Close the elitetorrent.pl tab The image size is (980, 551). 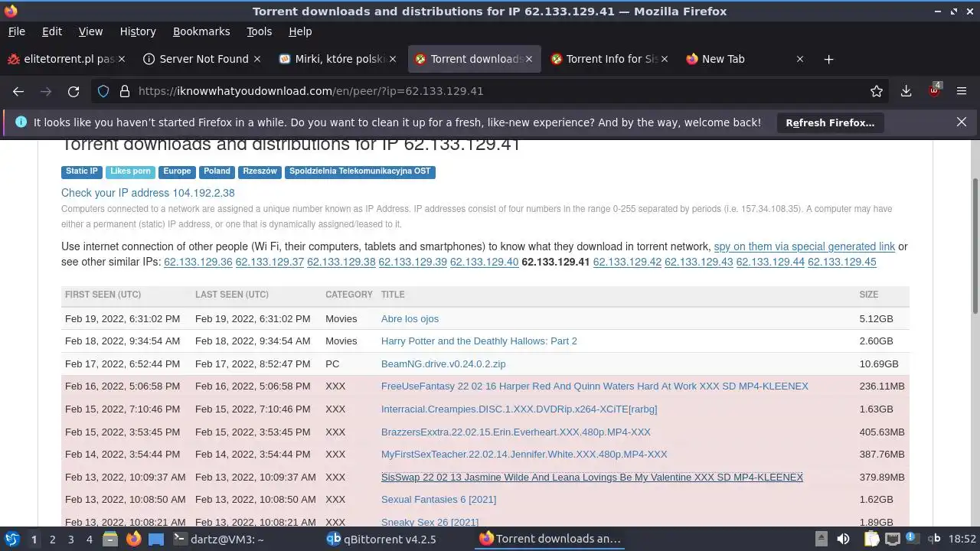pyautogui.click(x=122, y=59)
